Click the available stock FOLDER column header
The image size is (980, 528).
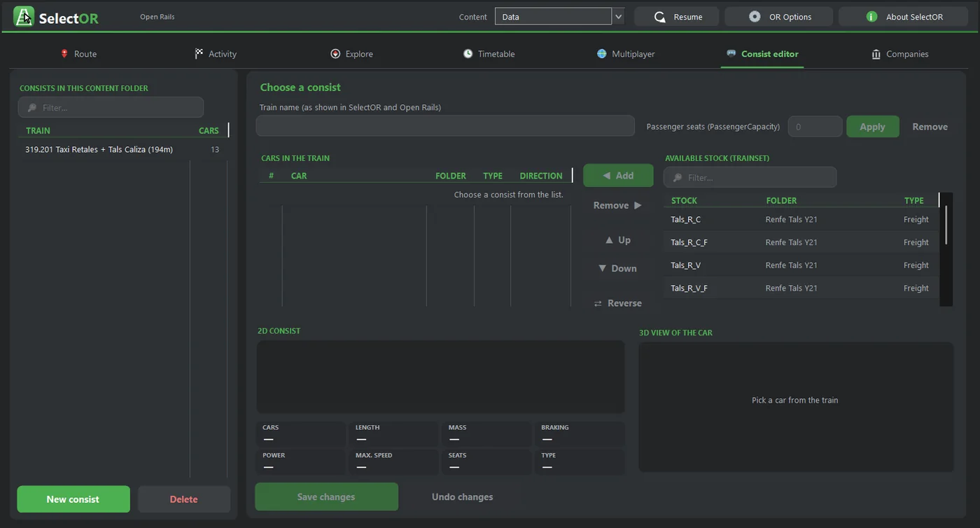point(781,200)
